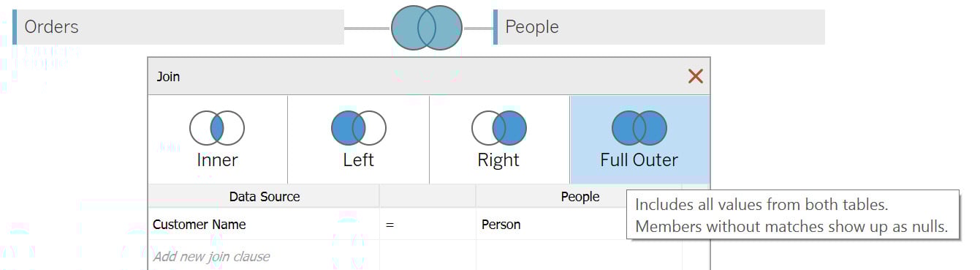
Task: Click the People column header in join clauses
Action: (x=580, y=197)
